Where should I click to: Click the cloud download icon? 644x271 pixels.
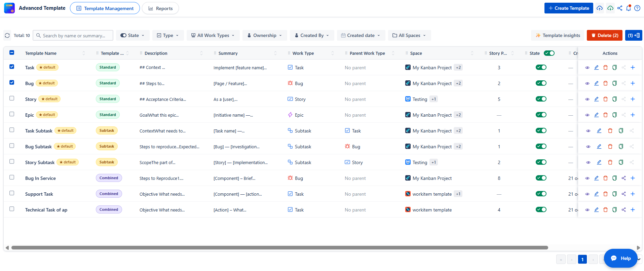610,8
